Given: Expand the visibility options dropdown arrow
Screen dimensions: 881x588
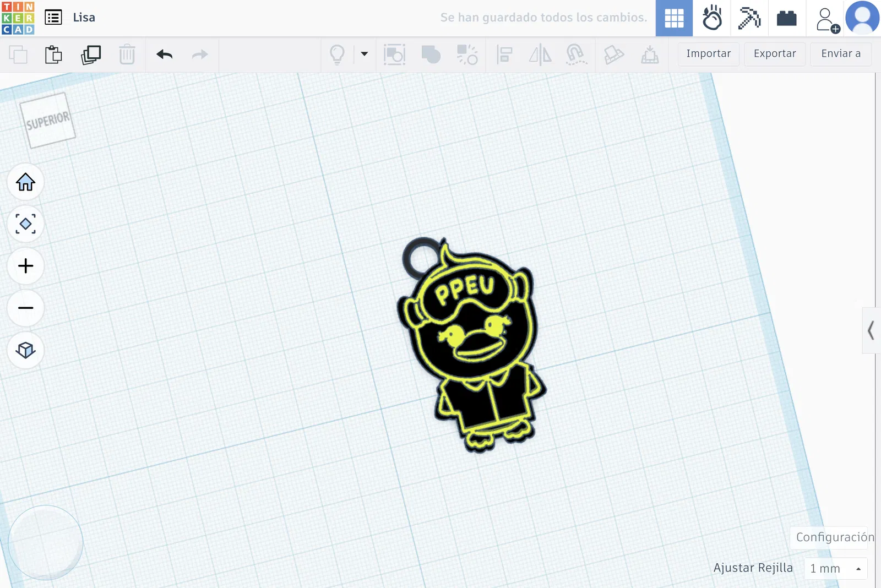Looking at the screenshot, I should point(364,54).
